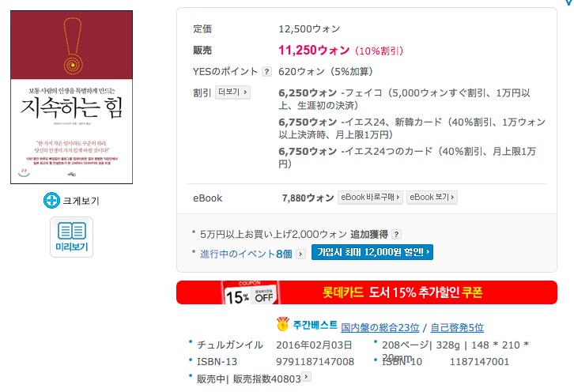The height and width of the screenshot is (392, 574).
Task: Click the book cover thumbnail 지속하는 힘
Action: point(71,97)
